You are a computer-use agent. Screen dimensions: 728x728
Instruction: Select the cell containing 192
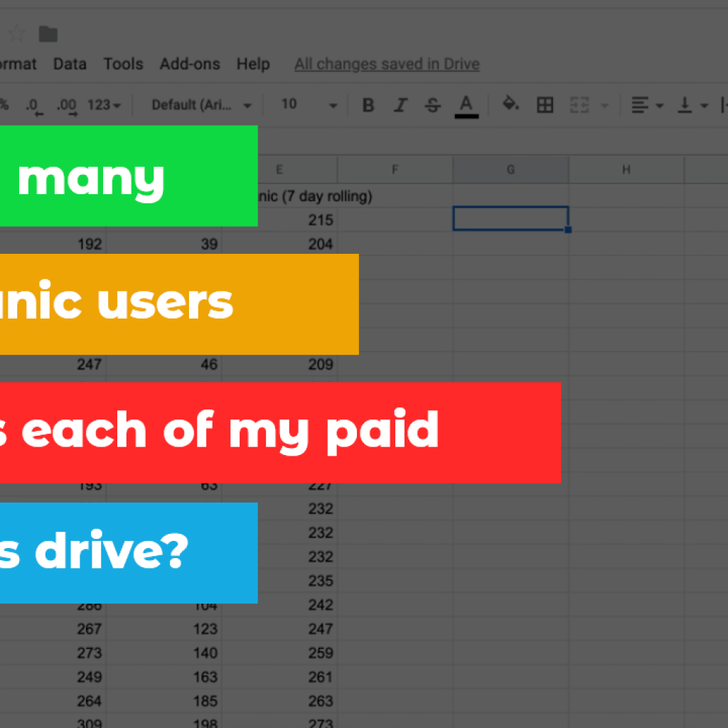[53, 244]
